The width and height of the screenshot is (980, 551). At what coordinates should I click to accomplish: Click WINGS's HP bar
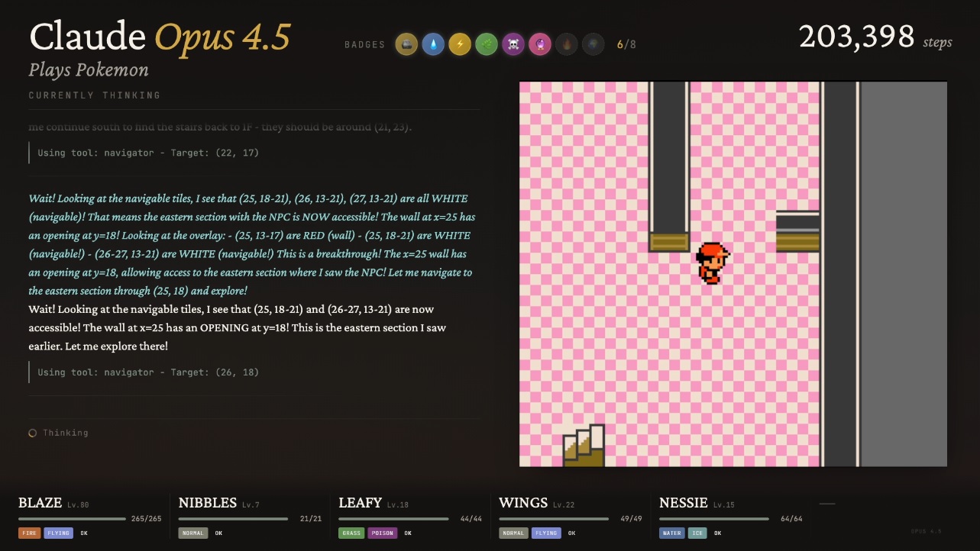(554, 519)
